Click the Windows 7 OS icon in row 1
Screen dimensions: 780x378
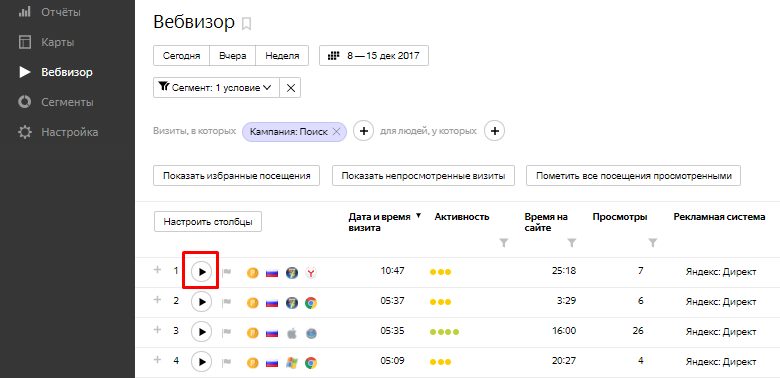[x=292, y=273]
